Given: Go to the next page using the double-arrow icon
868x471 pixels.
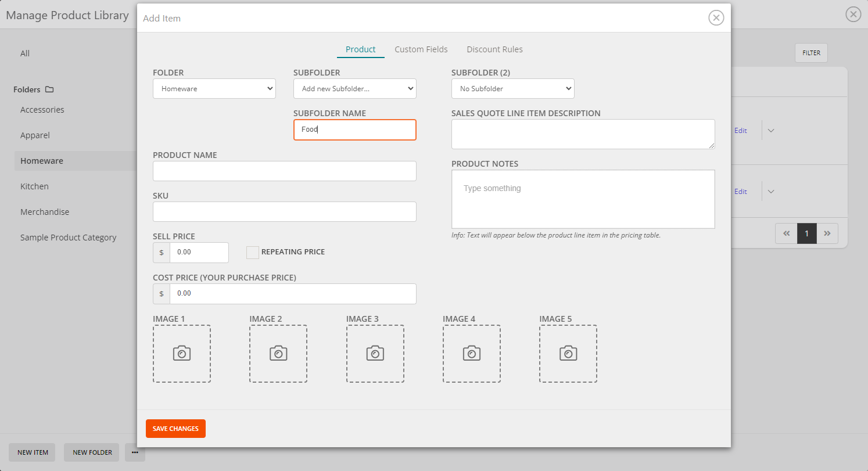Looking at the screenshot, I should (x=827, y=233).
